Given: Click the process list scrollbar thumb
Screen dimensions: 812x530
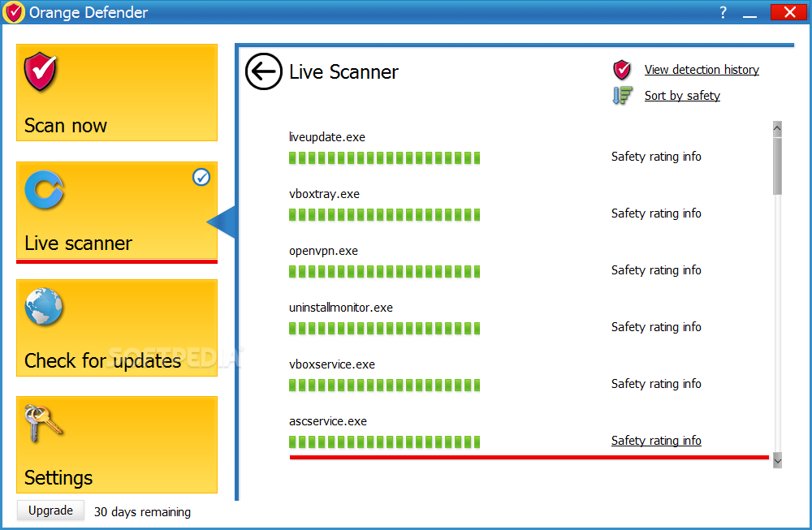Looking at the screenshot, I should click(777, 166).
